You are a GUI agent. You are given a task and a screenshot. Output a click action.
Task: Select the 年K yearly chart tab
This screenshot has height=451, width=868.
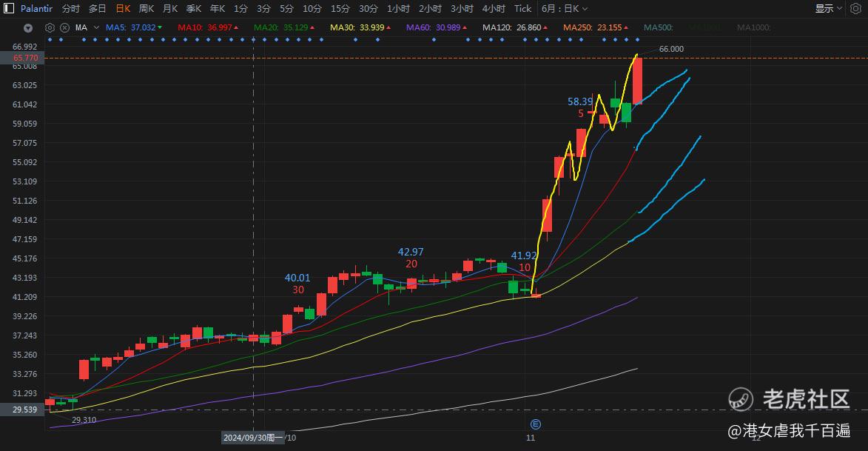tap(218, 8)
